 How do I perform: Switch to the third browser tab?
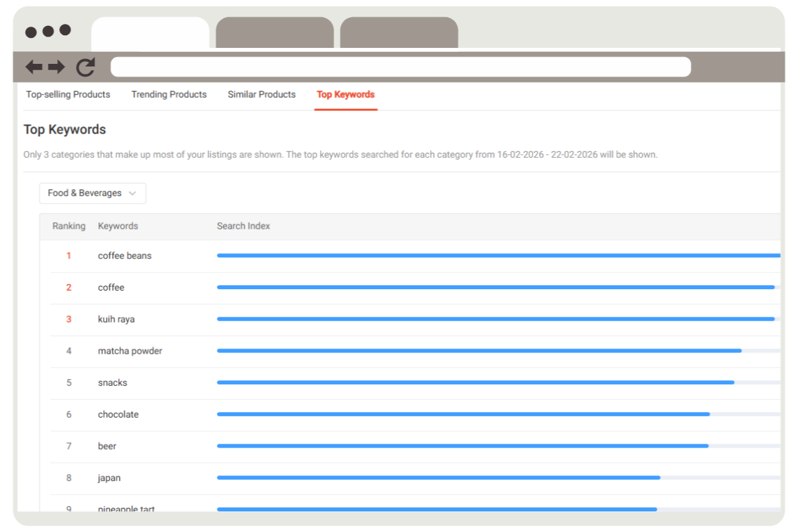tap(399, 33)
